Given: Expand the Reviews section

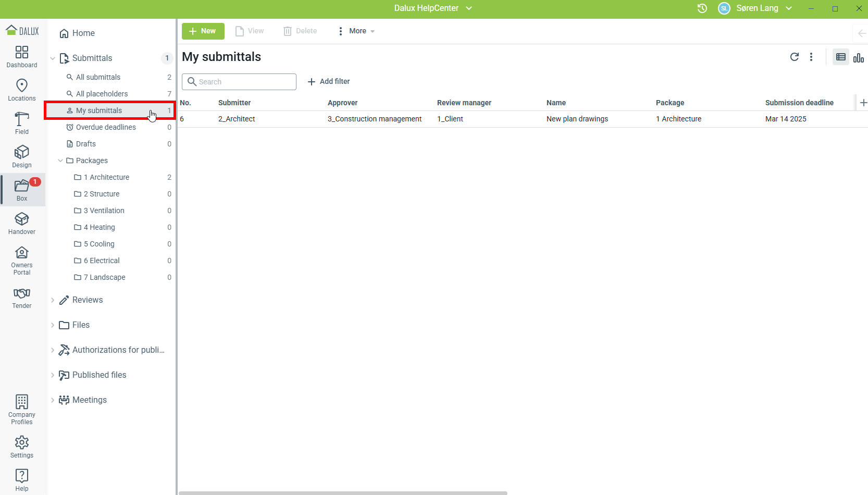Looking at the screenshot, I should click(x=53, y=300).
